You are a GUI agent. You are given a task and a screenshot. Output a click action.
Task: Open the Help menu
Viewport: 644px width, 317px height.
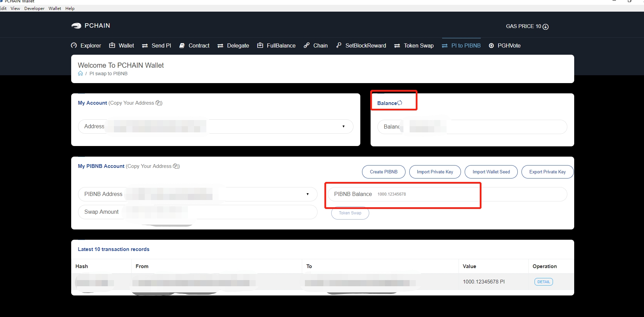coord(70,9)
